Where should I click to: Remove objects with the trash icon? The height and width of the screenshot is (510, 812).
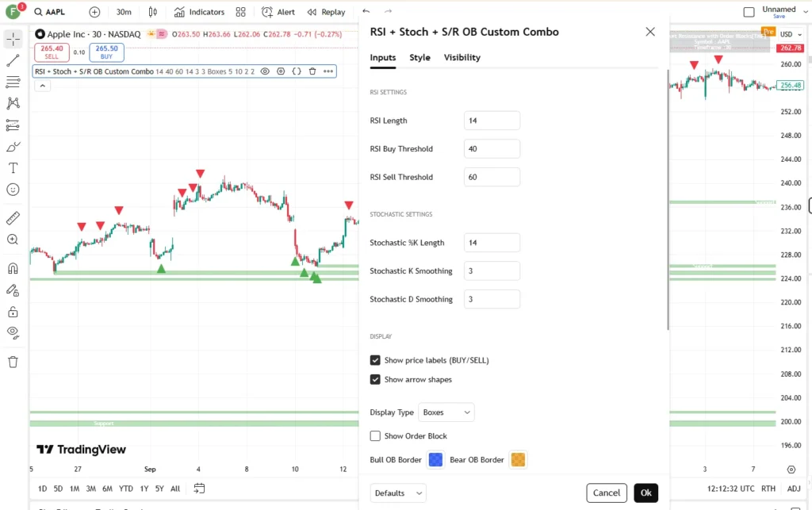coord(13,362)
